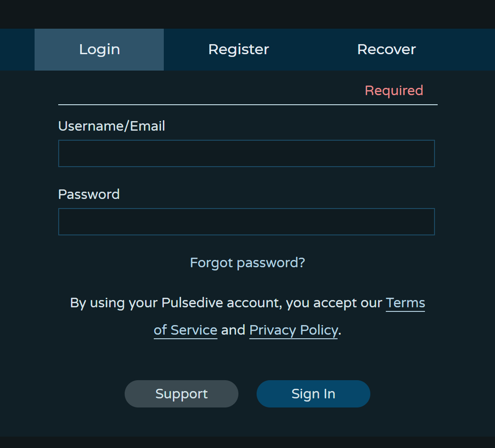
Task: Open the Register tab
Action: pos(238,49)
